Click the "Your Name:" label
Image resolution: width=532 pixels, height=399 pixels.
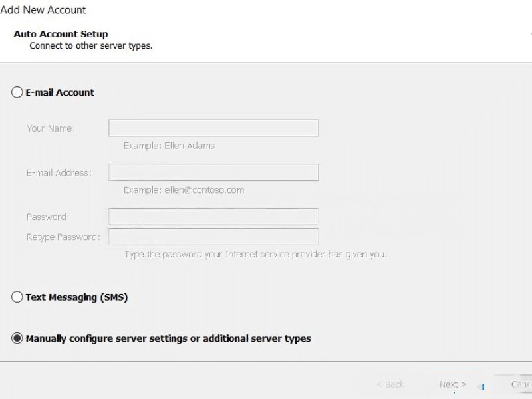coord(51,128)
